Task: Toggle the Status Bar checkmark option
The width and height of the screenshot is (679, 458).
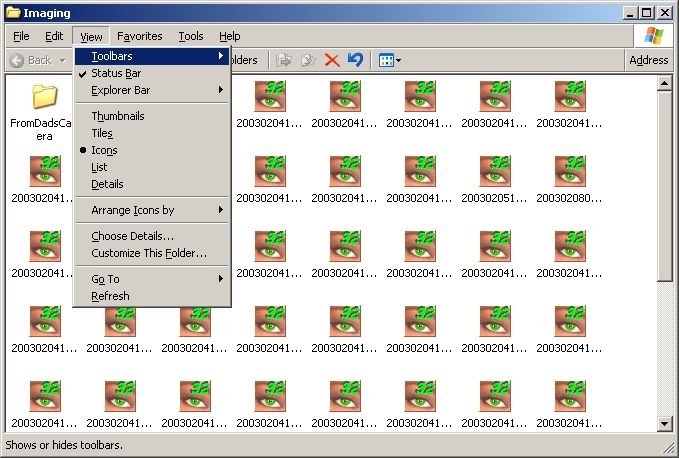Action: click(116, 73)
